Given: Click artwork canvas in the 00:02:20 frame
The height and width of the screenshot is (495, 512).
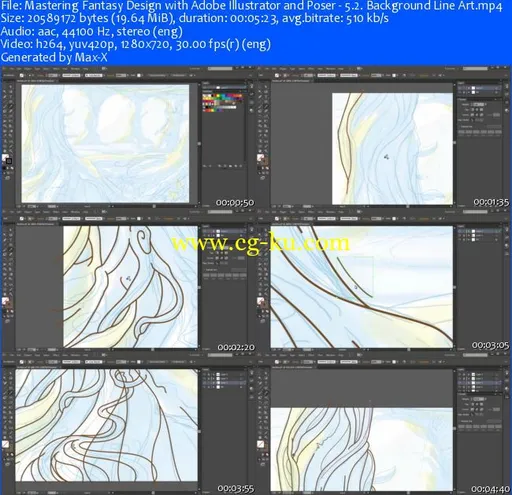Looking at the screenshot, I should click(x=130, y=287).
